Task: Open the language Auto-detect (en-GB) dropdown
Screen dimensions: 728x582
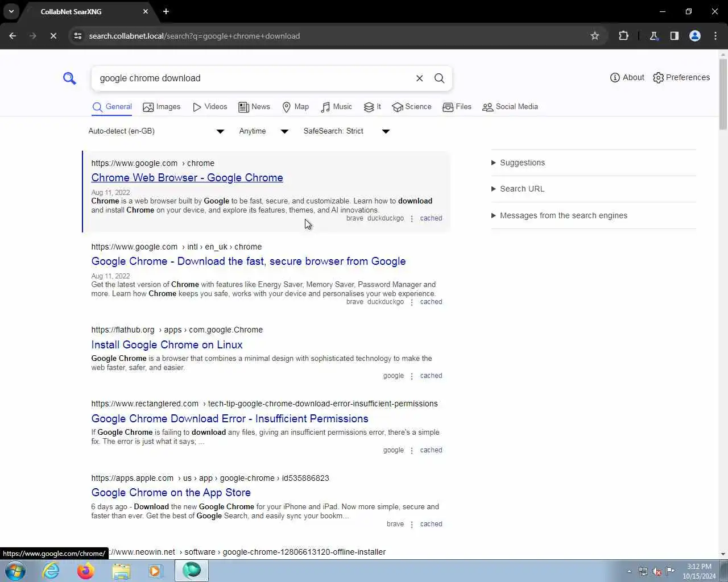Action: coord(156,131)
